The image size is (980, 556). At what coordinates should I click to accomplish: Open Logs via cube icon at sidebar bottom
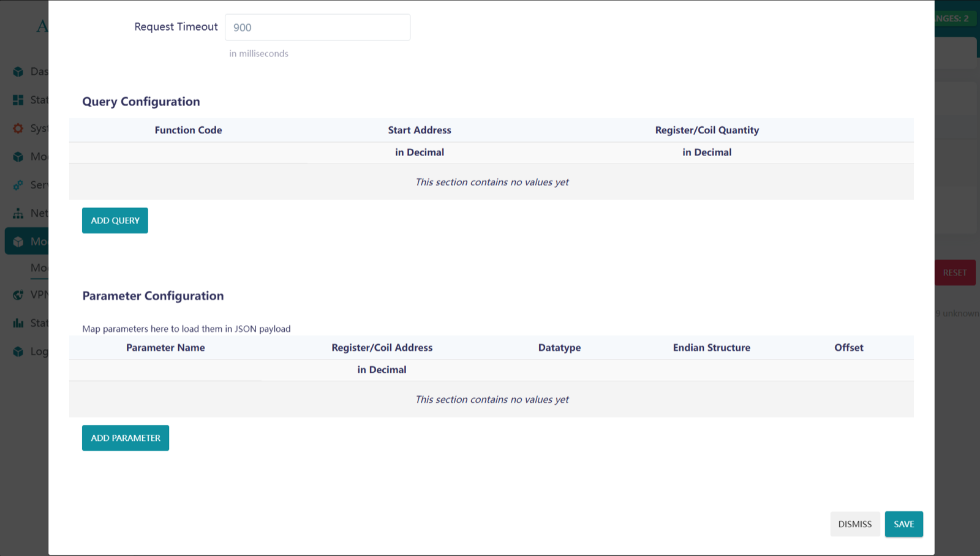coord(18,351)
